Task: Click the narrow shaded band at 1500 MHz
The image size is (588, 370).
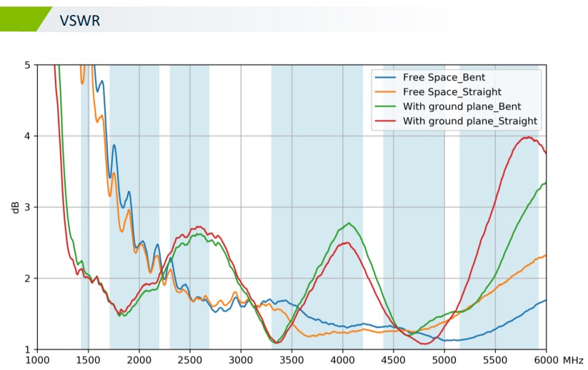Action: click(85, 214)
